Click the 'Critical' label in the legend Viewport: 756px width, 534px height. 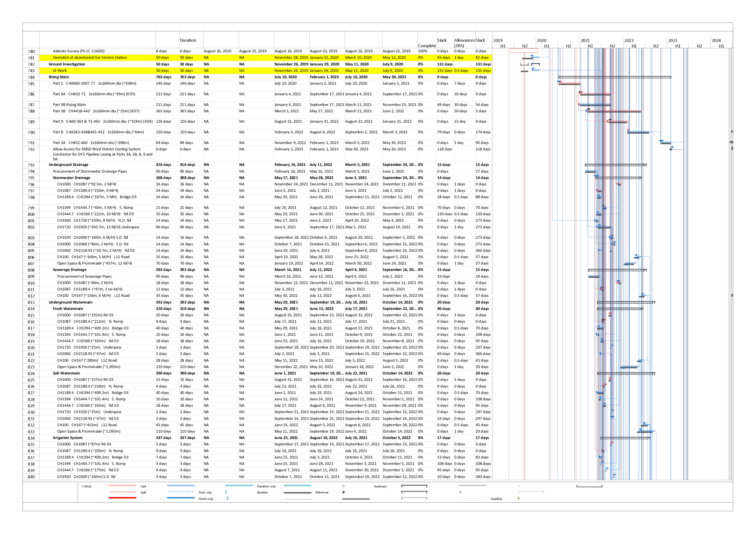coord(86,487)
